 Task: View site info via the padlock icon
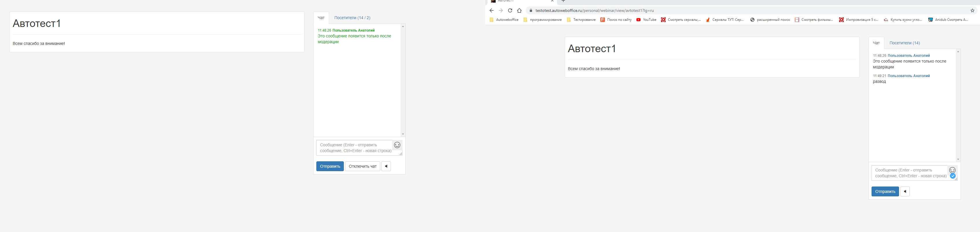pyautogui.click(x=531, y=11)
